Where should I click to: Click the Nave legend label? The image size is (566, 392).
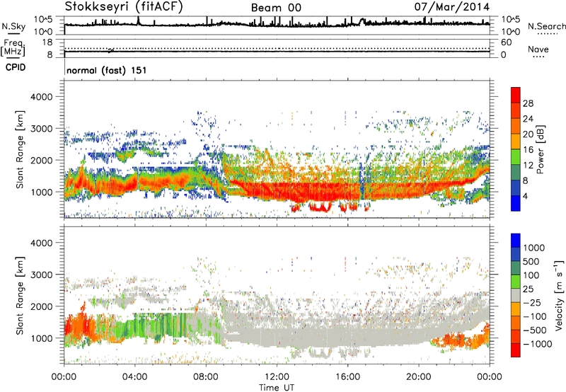[x=538, y=49]
